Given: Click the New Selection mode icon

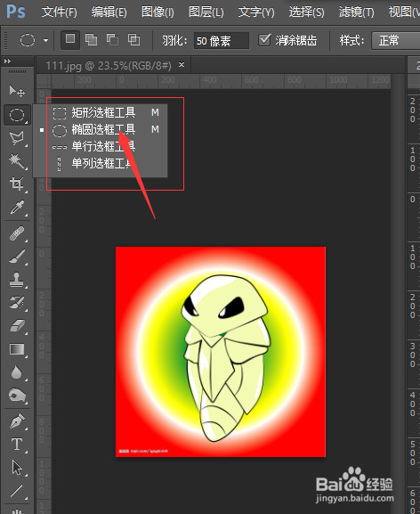Looking at the screenshot, I should coord(70,40).
